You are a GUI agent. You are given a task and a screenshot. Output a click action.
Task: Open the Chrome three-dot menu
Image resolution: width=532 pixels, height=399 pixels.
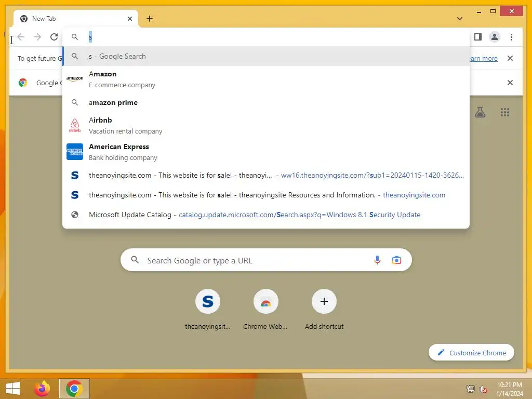pyautogui.click(x=511, y=37)
